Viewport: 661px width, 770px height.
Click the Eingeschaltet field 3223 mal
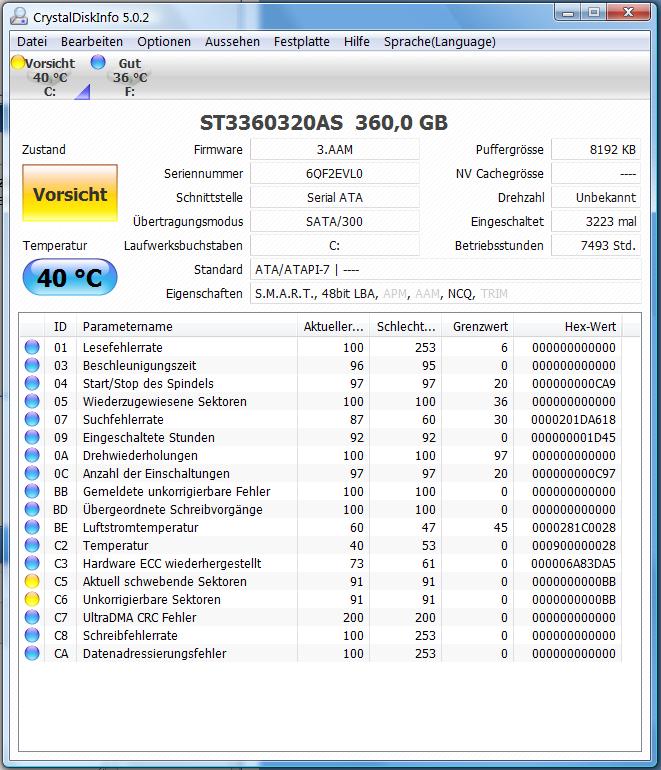click(x=596, y=221)
